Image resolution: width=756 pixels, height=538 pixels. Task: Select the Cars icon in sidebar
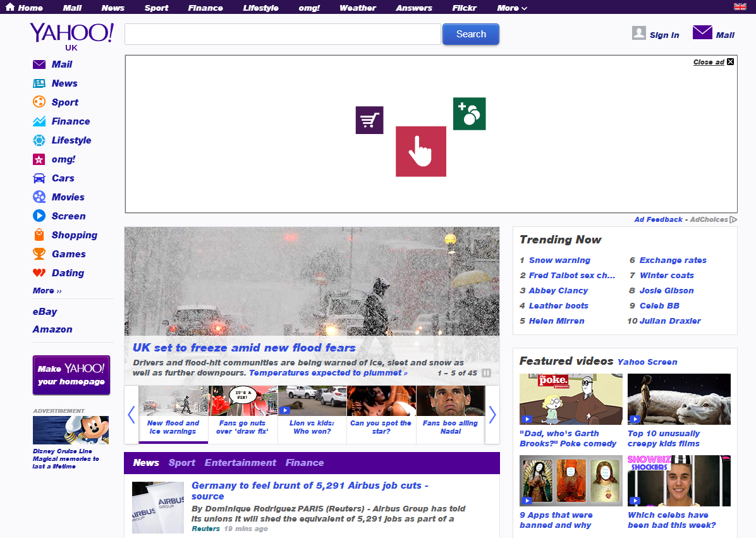click(39, 178)
